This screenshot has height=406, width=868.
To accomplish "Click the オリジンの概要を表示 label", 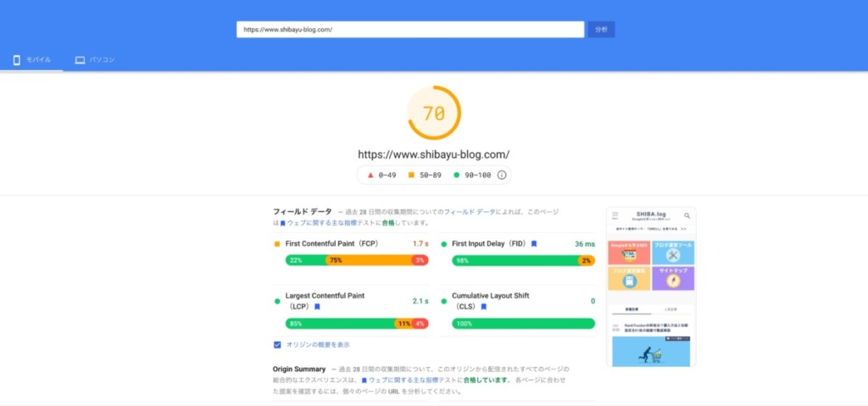I will 318,344.
